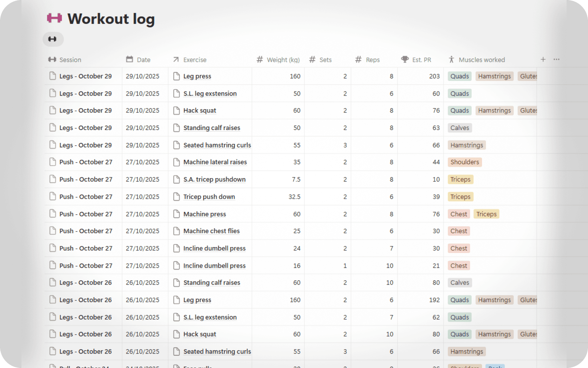Click the weight cell showing 7.5
The width and height of the screenshot is (588, 368).
pos(296,180)
